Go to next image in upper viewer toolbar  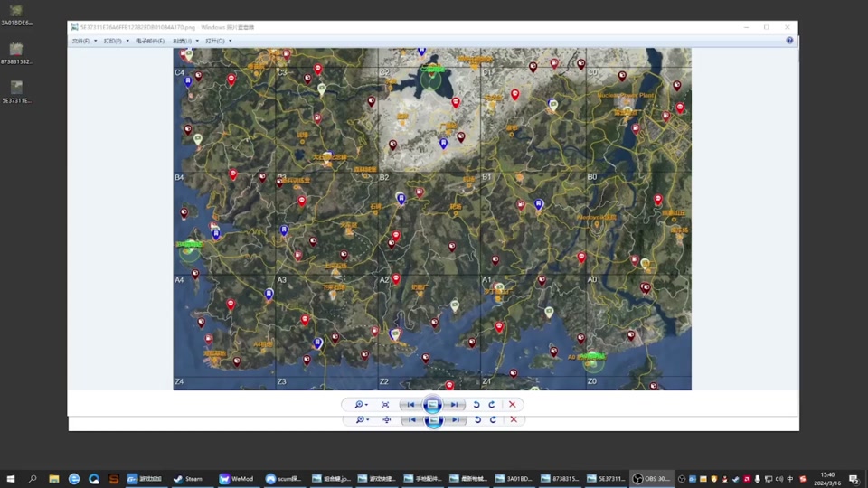pyautogui.click(x=455, y=405)
